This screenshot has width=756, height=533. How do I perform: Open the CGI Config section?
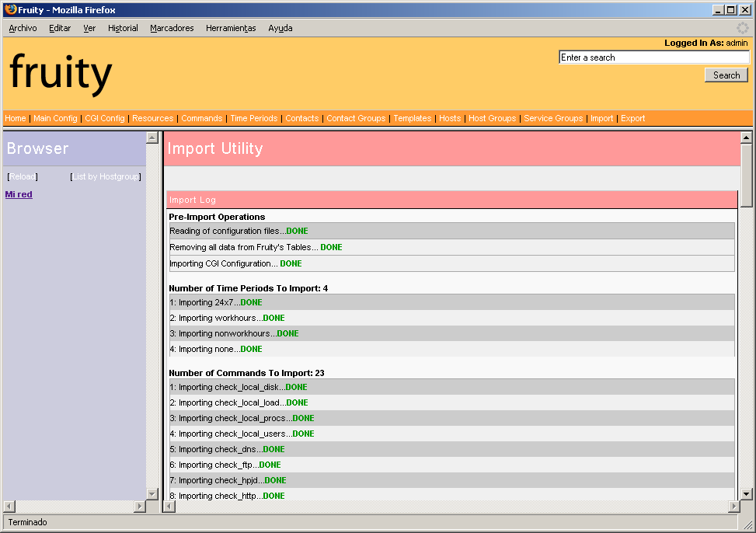(105, 118)
